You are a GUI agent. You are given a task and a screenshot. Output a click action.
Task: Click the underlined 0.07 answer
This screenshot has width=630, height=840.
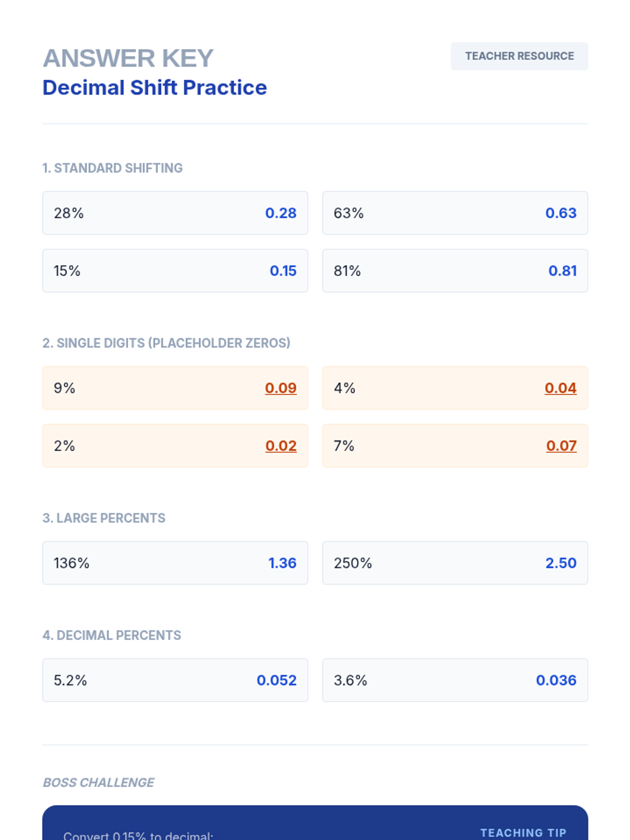(561, 446)
